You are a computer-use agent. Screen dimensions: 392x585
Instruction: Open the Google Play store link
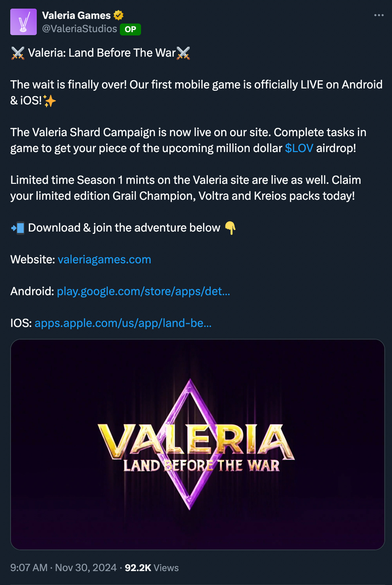click(143, 291)
